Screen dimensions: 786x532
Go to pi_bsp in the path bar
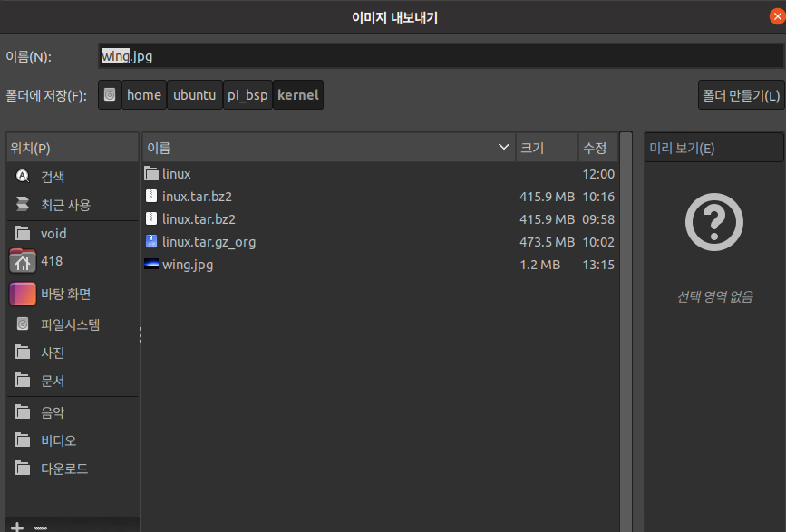(x=247, y=94)
